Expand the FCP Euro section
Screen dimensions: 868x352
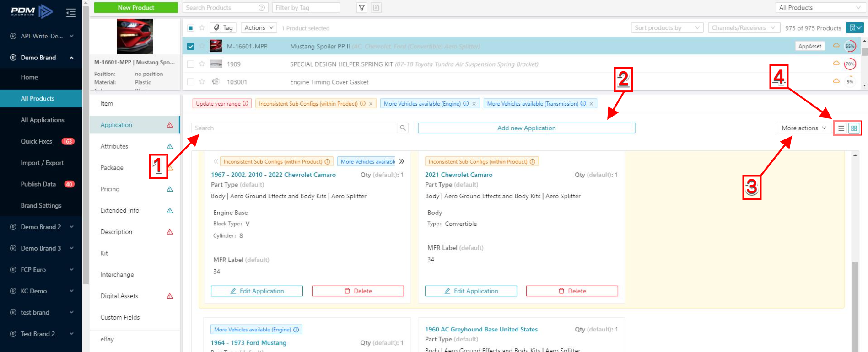click(x=71, y=270)
